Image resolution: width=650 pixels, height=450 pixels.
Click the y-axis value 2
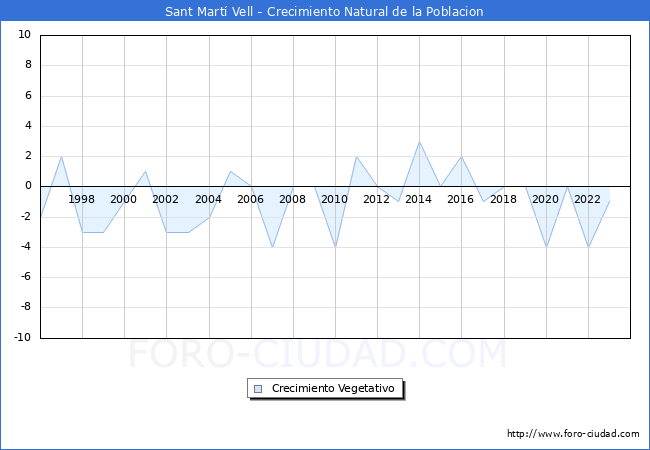[x=28, y=156]
